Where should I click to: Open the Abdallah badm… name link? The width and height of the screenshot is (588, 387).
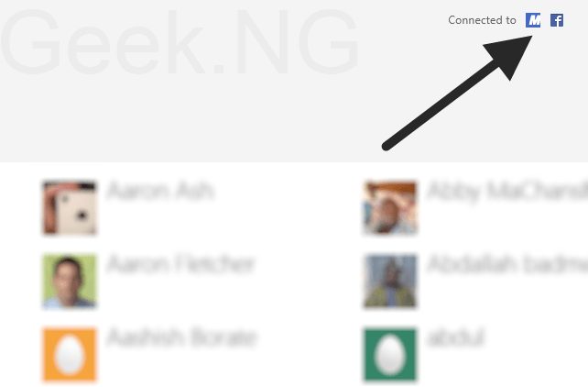click(x=507, y=264)
